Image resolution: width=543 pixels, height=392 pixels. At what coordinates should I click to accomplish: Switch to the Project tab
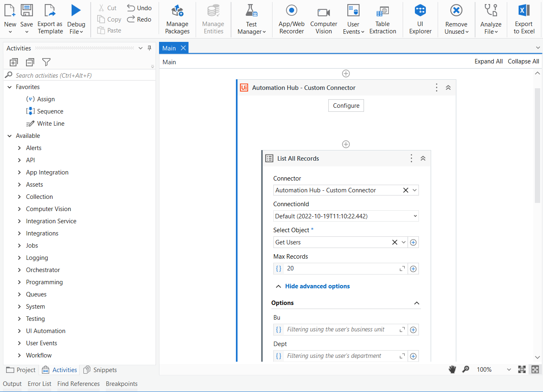point(21,370)
